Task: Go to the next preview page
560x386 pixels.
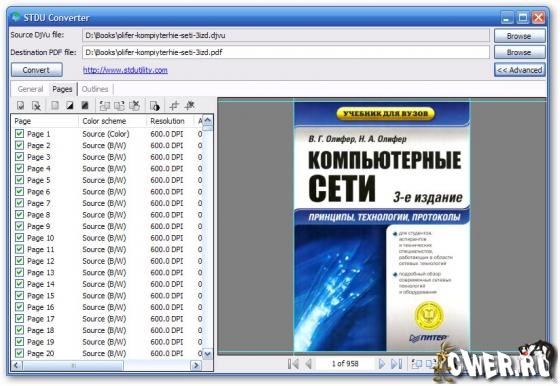Action: (381, 364)
